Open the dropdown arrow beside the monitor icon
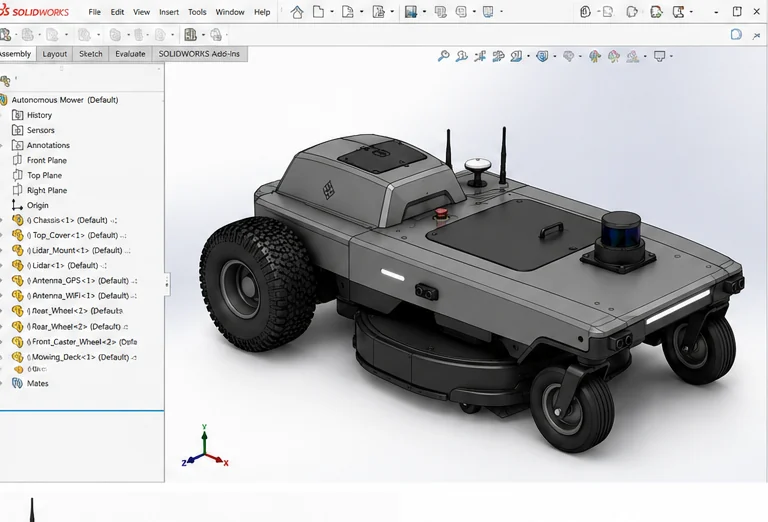This screenshot has width=768, height=522. pos(671,56)
